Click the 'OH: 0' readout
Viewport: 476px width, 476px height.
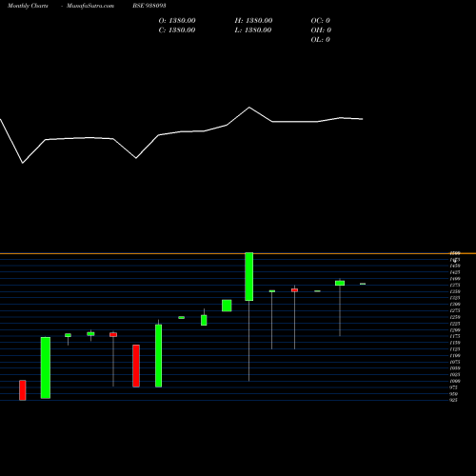coord(321,30)
